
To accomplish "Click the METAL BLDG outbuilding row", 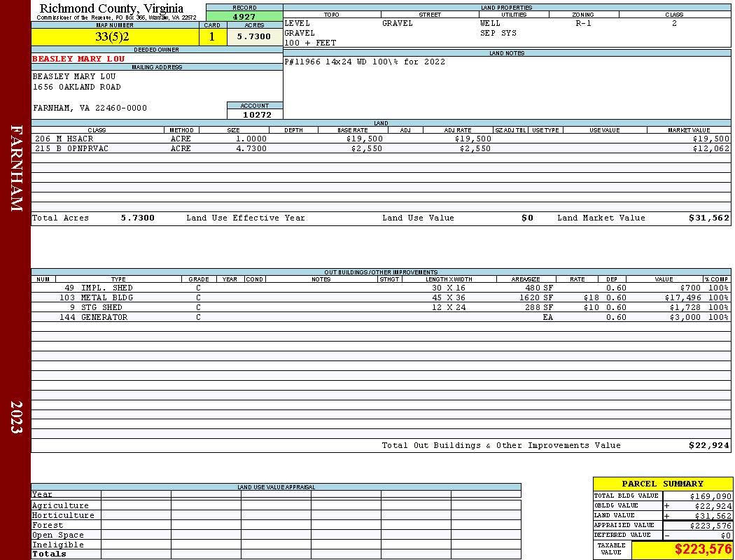I will (381, 297).
